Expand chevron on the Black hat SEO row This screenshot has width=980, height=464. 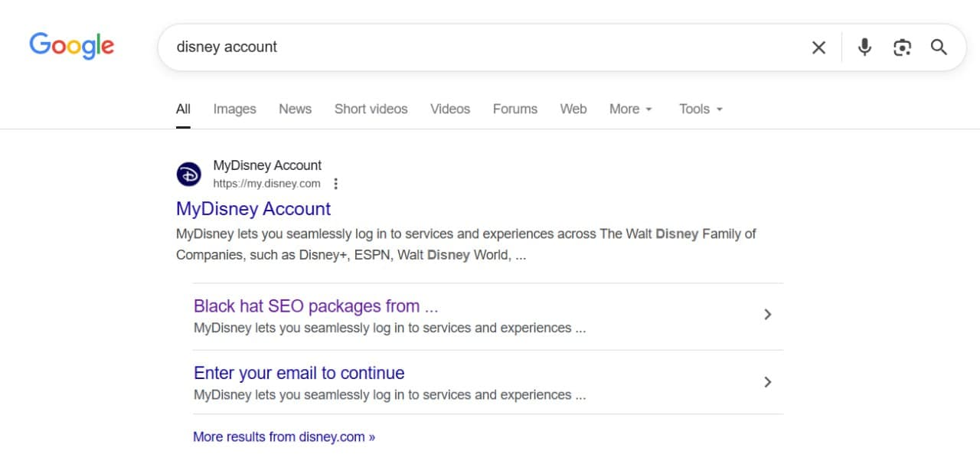point(768,315)
